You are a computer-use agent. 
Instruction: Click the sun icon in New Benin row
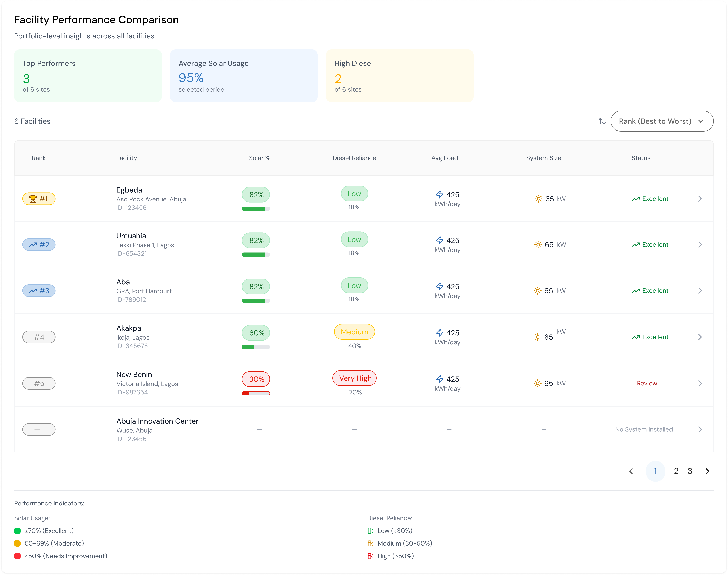[x=537, y=384]
